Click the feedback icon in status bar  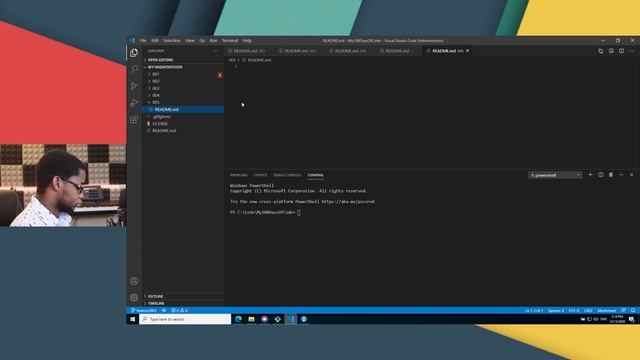click(x=623, y=310)
